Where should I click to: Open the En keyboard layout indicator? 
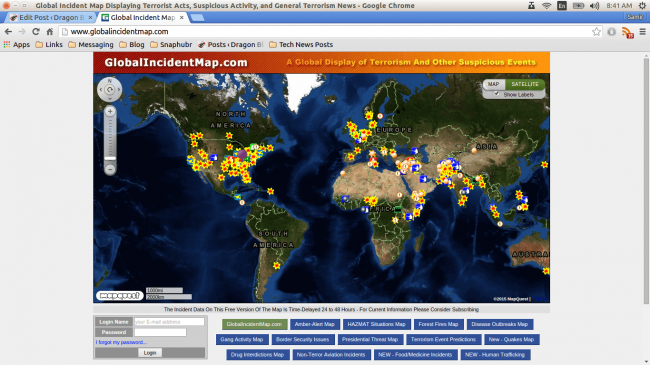(562, 5)
